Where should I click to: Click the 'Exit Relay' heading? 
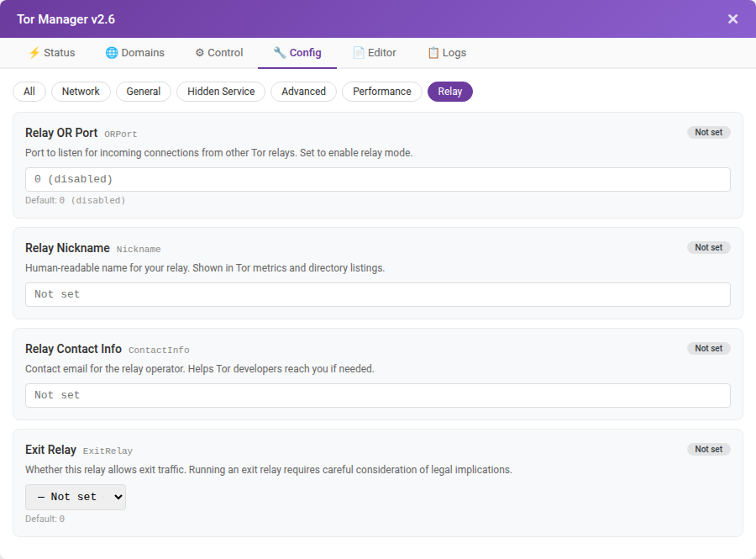point(50,450)
